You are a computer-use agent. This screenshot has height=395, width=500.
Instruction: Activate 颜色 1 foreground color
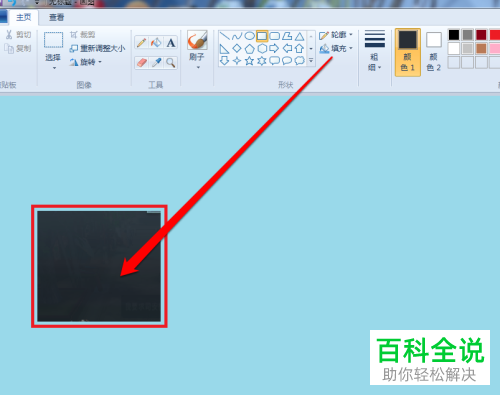(x=408, y=52)
